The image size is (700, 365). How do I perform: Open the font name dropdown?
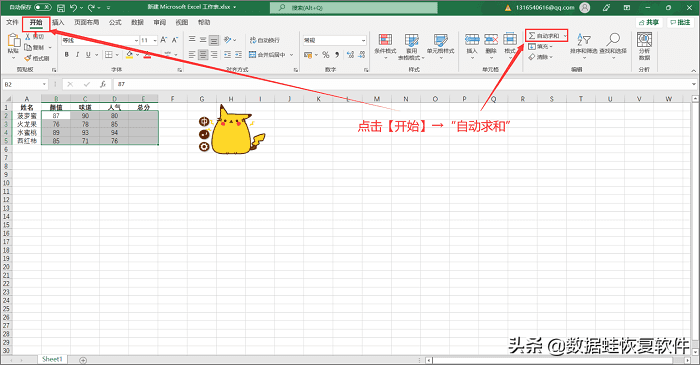[x=137, y=41]
